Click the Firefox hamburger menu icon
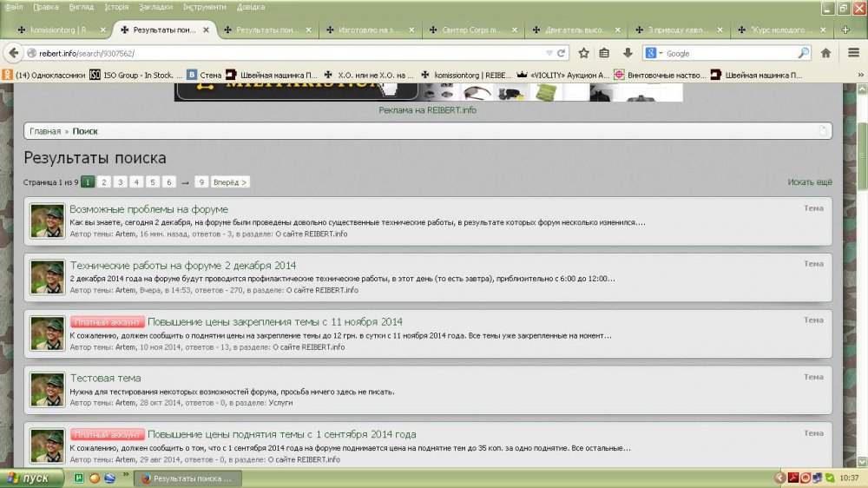The width and height of the screenshot is (868, 488). point(852,53)
